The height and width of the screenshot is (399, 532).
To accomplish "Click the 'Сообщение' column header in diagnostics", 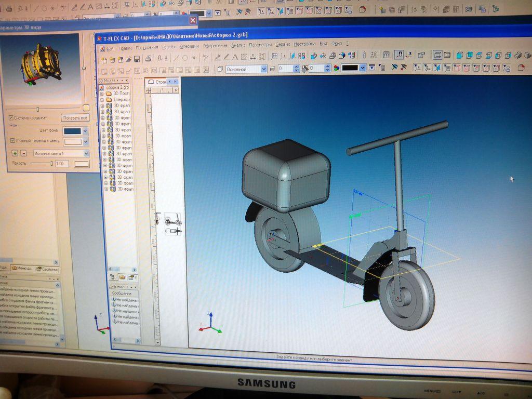I will [122, 293].
